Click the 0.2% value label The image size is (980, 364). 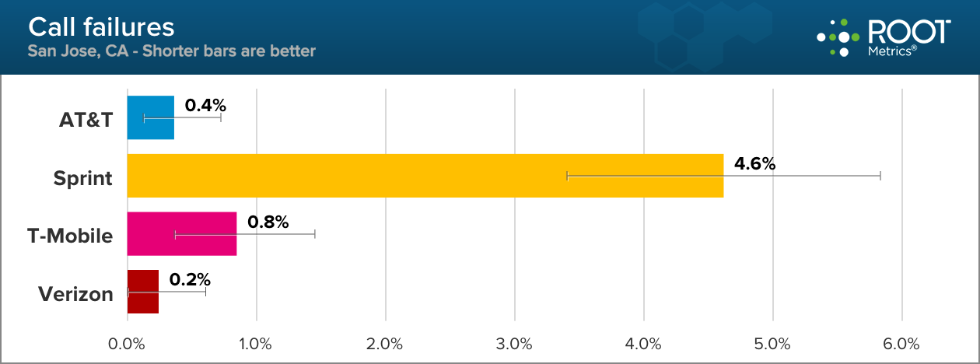(190, 279)
